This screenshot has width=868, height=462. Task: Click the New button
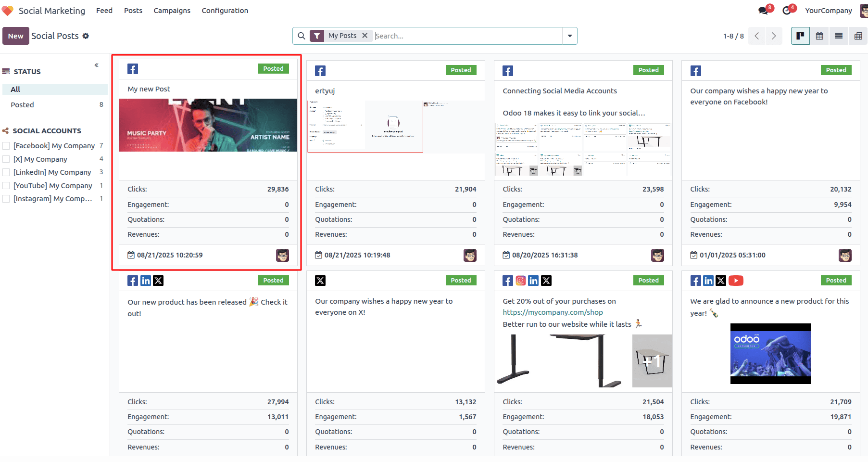pyautogui.click(x=15, y=36)
